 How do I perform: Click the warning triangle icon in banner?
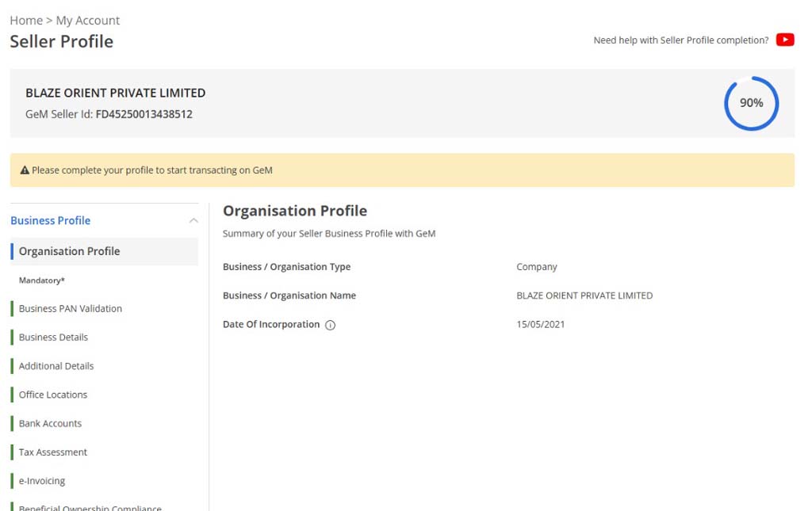25,170
